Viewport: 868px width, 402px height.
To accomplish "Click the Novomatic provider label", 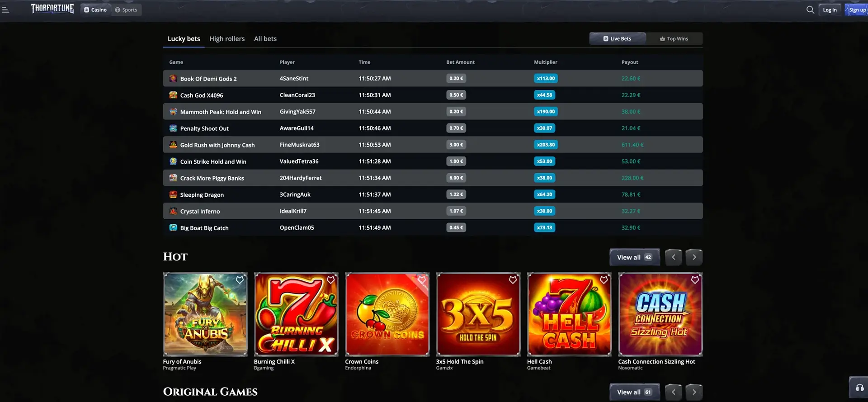I will click(630, 368).
